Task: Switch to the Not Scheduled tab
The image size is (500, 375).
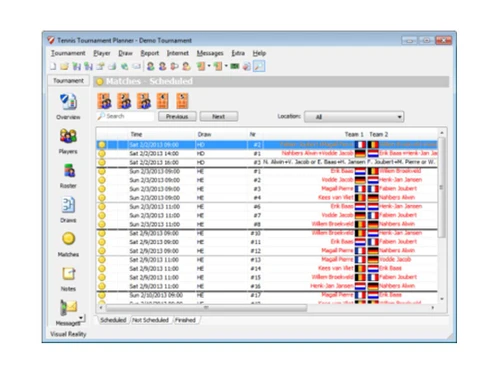Action: pos(150,320)
